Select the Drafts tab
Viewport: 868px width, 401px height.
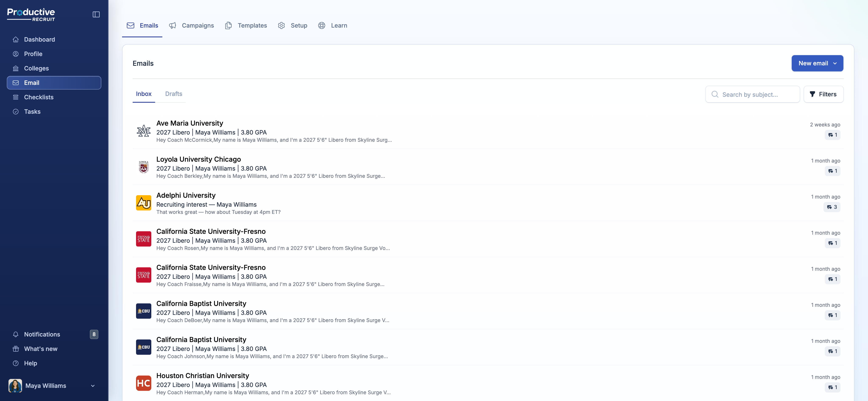point(174,94)
